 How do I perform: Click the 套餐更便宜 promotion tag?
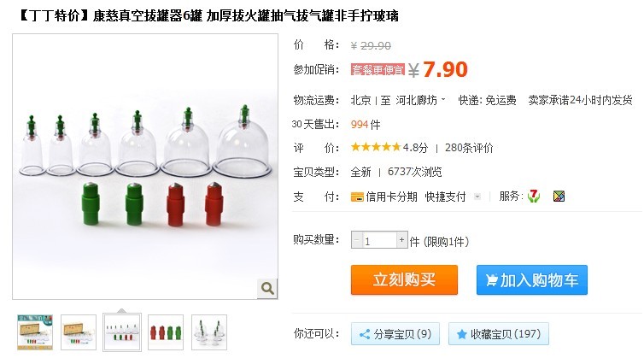378,70
